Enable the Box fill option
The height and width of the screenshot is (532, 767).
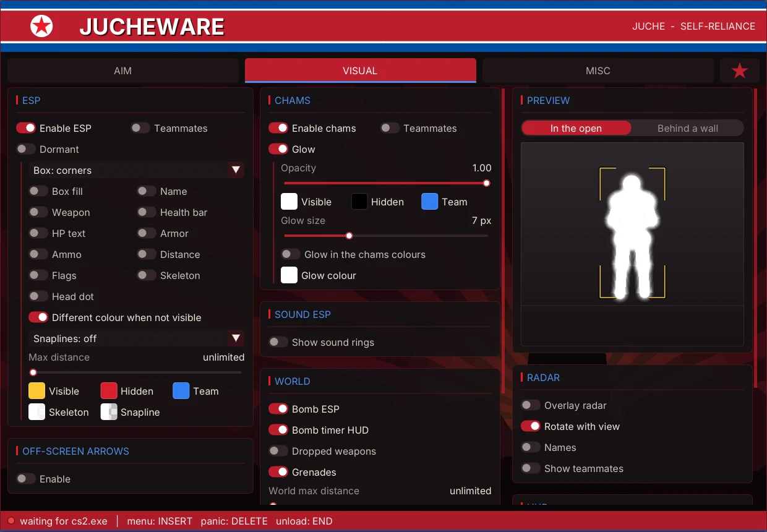tap(38, 191)
